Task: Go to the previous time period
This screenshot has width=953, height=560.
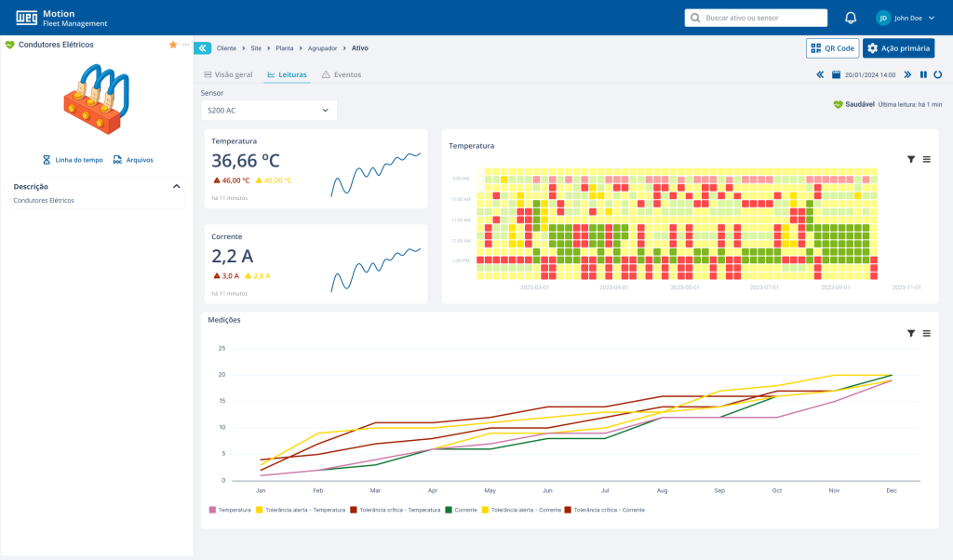Action: 820,74
